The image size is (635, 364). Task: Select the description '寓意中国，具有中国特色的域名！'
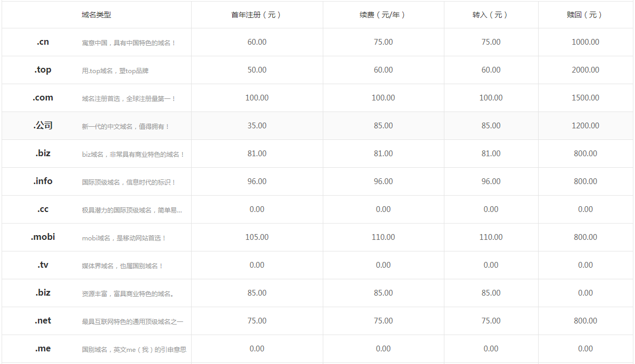click(129, 43)
